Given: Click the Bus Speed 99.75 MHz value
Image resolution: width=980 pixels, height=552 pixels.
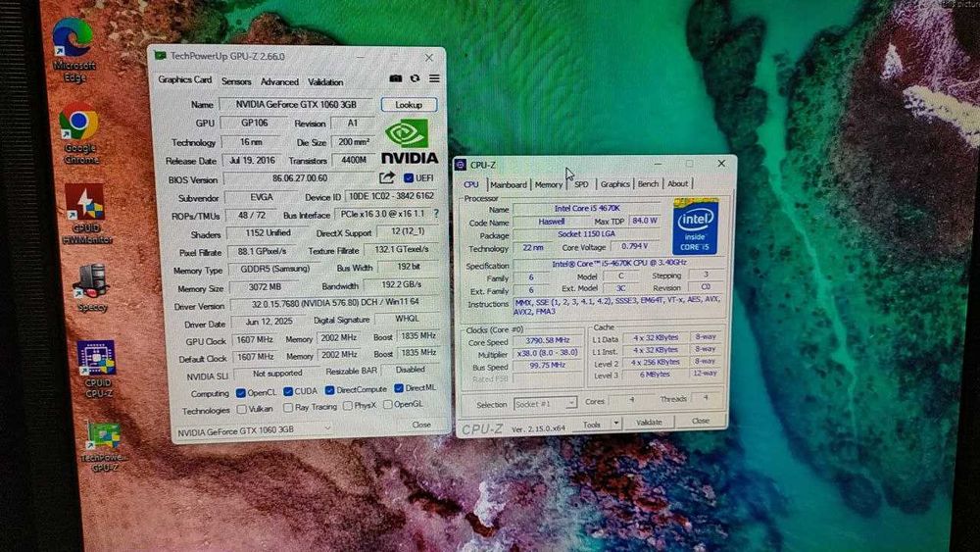Looking at the screenshot, I should [x=548, y=365].
